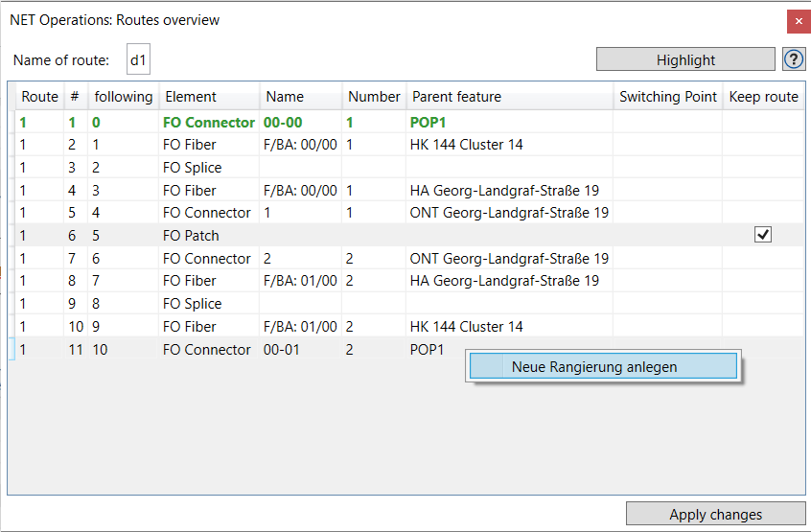Click the row header of the last row
The height and width of the screenshot is (532, 811).
pyautogui.click(x=12, y=350)
